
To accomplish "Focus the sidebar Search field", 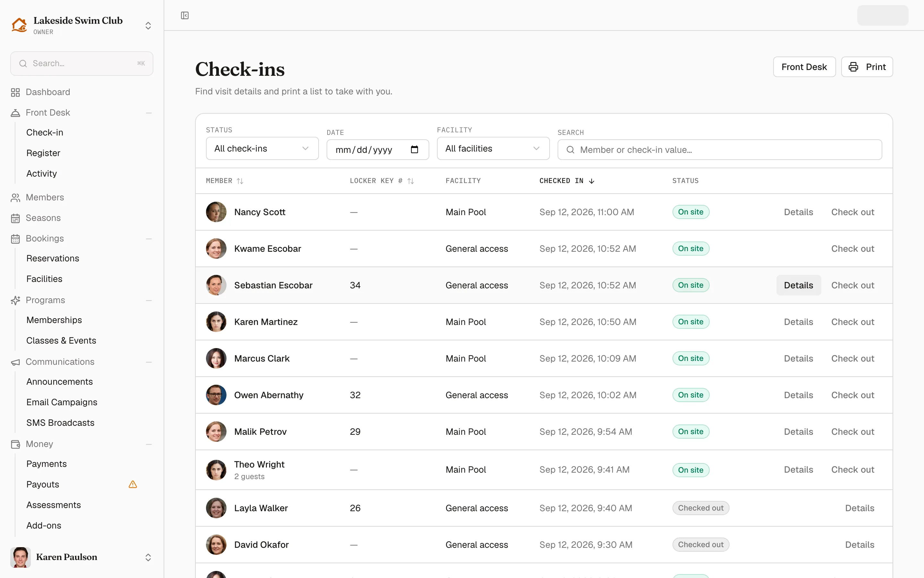I will [82, 64].
